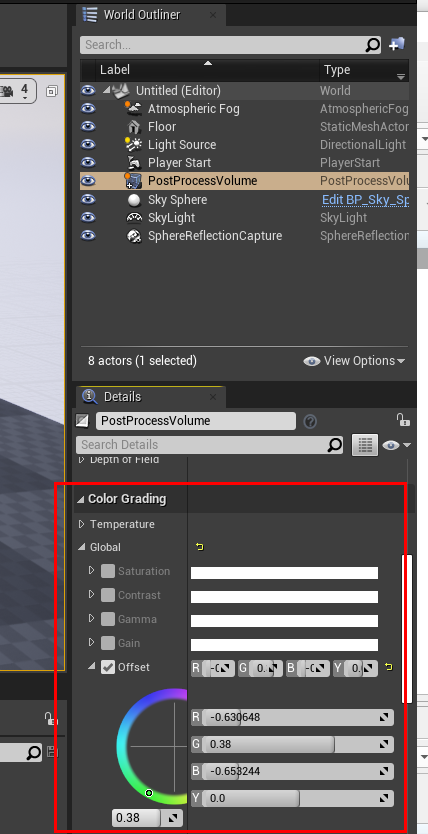Collapse the Untitled (Editor) world tree

tap(106, 90)
